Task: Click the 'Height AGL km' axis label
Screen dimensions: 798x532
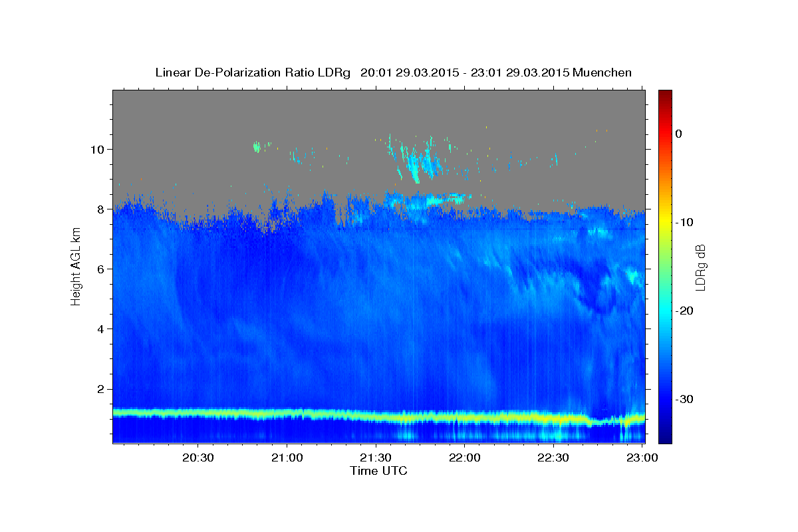Action: click(76, 267)
